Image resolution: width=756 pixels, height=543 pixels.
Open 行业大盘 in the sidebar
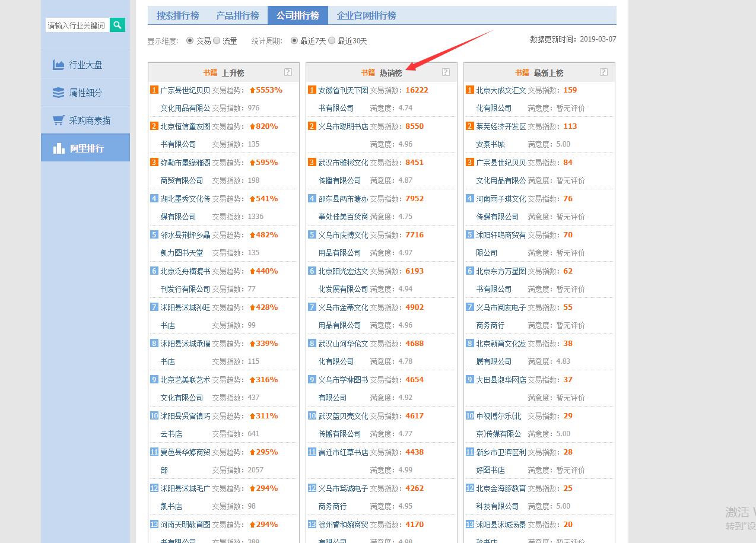tap(85, 65)
